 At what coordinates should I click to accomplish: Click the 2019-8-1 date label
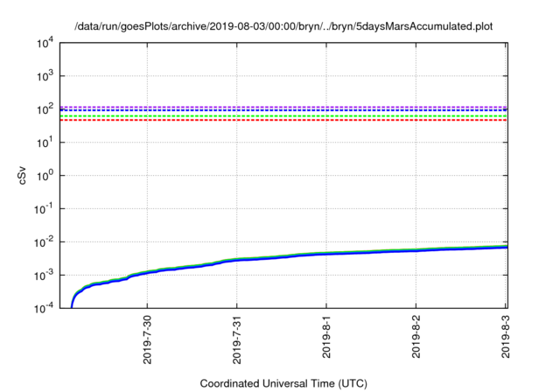coord(326,337)
